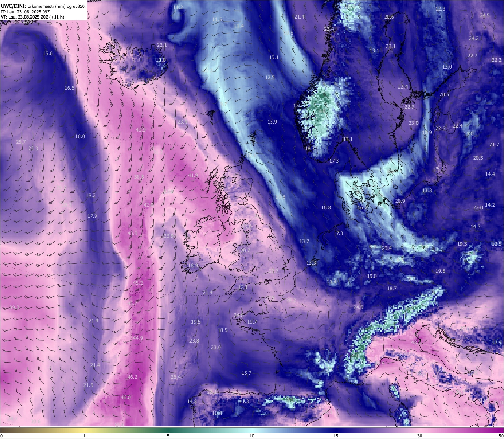The height and width of the screenshot is (439, 504).
Task: Click the 18.5 value on the map
Action: pos(222,330)
